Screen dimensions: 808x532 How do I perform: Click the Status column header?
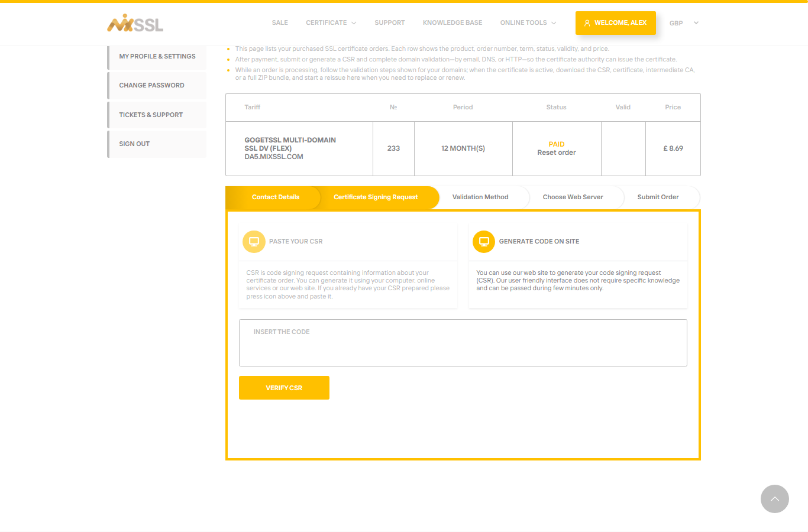point(557,107)
